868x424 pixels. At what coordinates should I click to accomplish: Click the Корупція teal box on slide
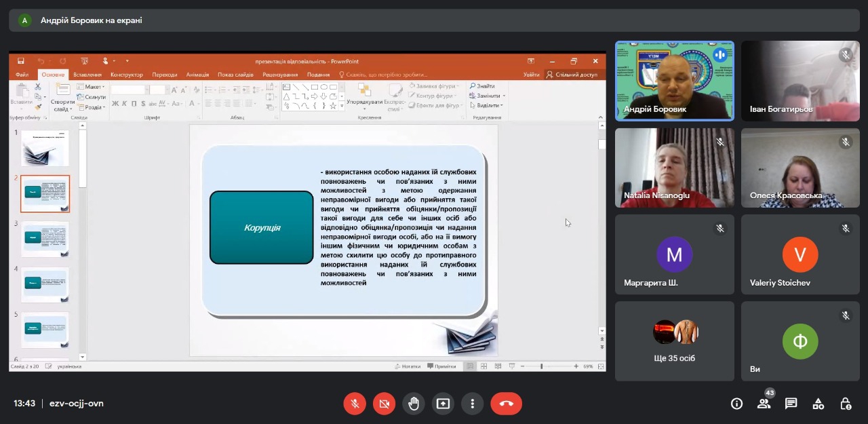(262, 227)
